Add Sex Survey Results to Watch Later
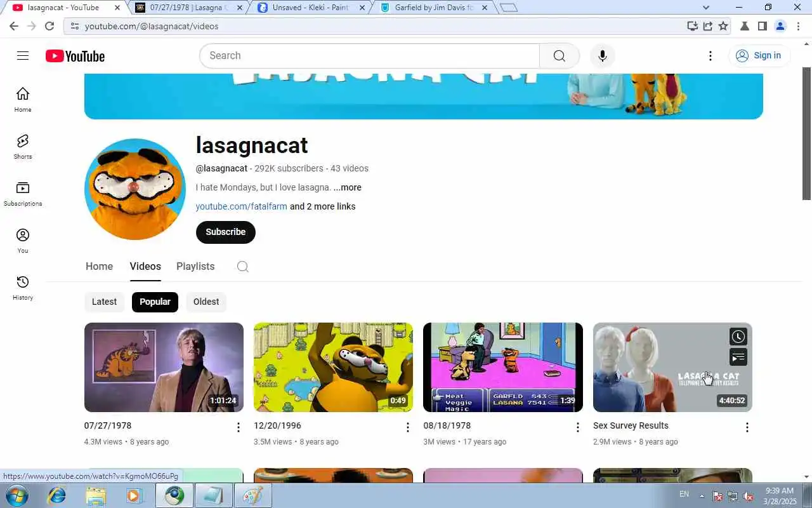 (x=738, y=337)
